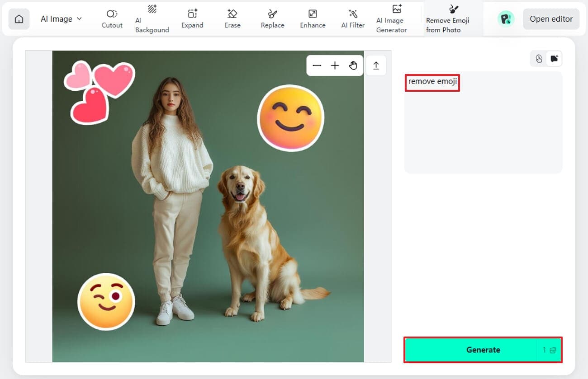This screenshot has width=588, height=379.
Task: Switch to AI prompt mode icon
Action: [555, 59]
